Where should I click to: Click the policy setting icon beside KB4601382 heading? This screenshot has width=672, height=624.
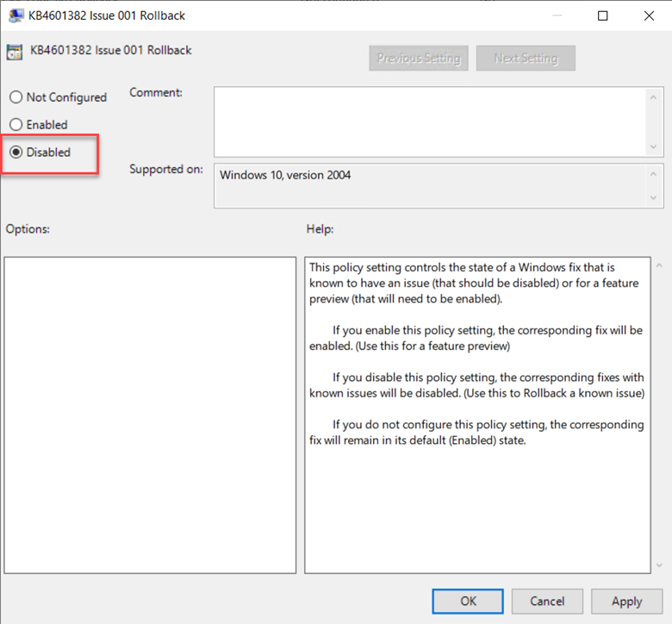pos(15,52)
